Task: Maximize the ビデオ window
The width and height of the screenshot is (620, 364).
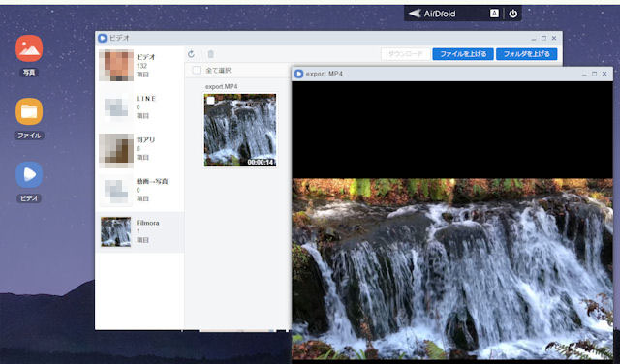Action: [543, 39]
